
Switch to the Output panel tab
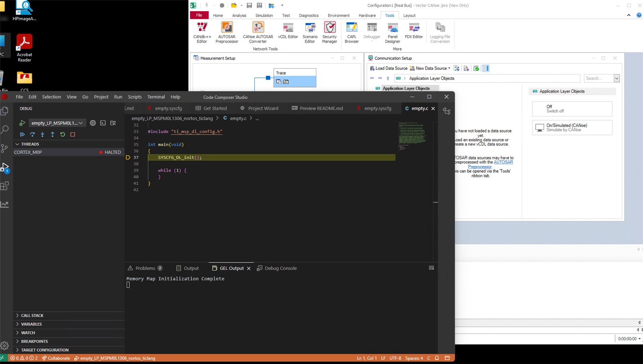pyautogui.click(x=187, y=268)
